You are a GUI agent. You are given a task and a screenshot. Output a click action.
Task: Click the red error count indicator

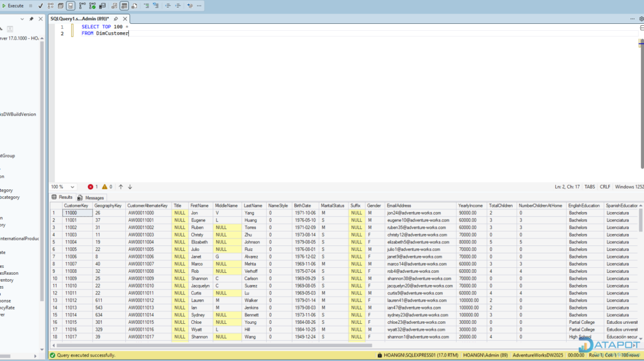93,187
